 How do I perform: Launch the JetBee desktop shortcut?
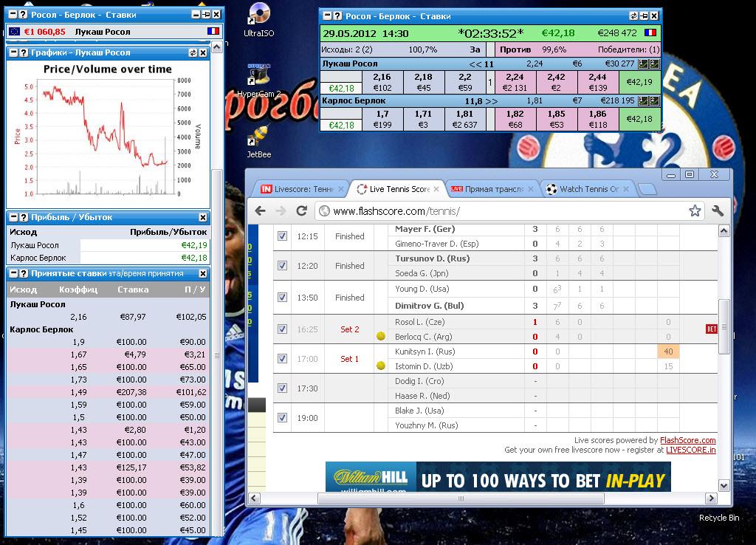pyautogui.click(x=259, y=141)
